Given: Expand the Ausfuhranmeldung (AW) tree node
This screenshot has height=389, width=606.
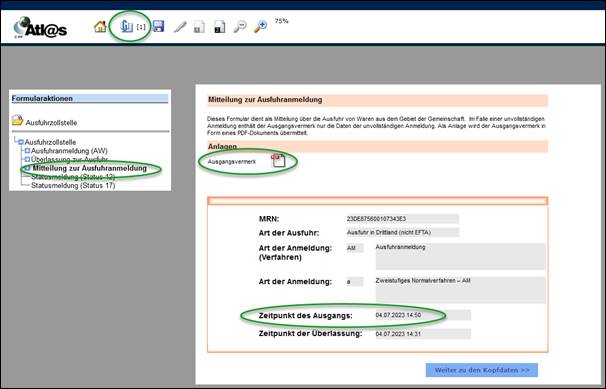Looking at the screenshot, I should 27,151.
